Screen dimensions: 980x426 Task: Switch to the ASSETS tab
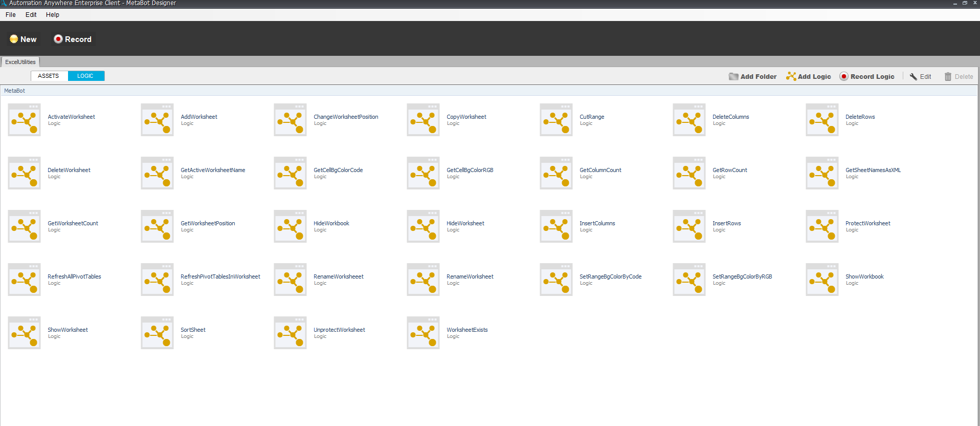[49, 76]
